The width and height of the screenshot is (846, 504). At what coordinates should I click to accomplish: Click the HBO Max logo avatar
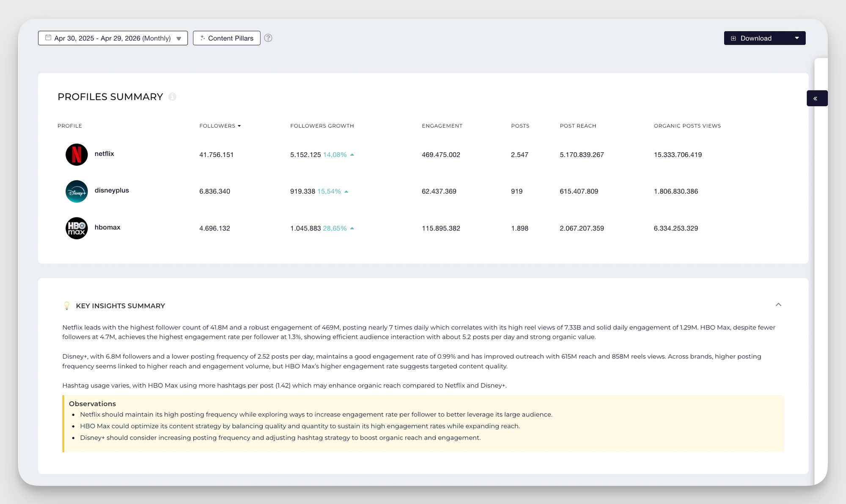[x=77, y=228]
